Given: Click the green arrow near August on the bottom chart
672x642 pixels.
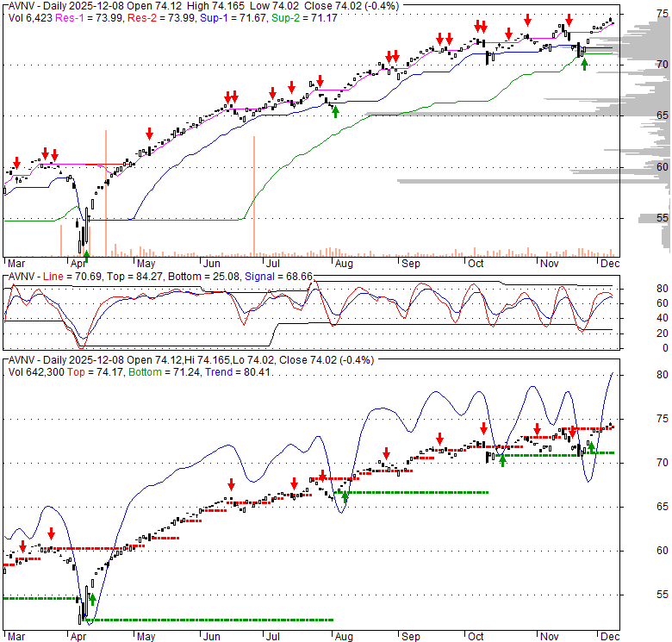Looking at the screenshot, I should pos(345,496).
